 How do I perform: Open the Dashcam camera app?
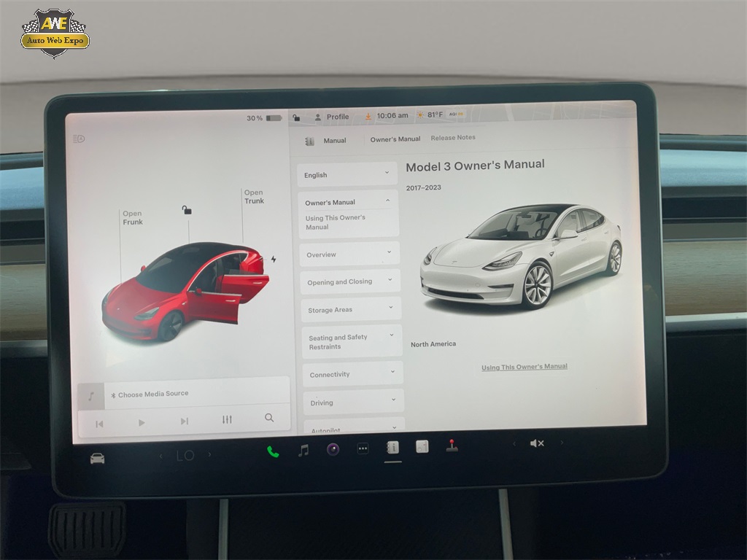(x=333, y=449)
